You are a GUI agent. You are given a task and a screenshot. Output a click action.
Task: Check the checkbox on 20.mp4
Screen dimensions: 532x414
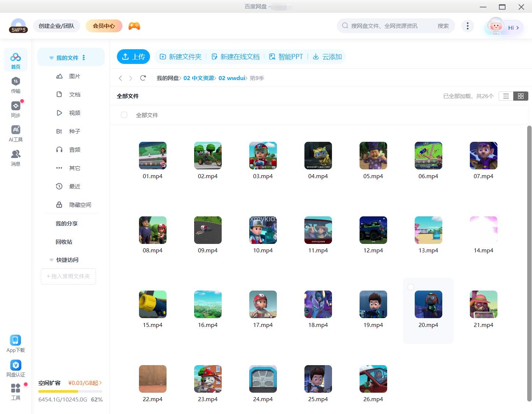point(411,287)
